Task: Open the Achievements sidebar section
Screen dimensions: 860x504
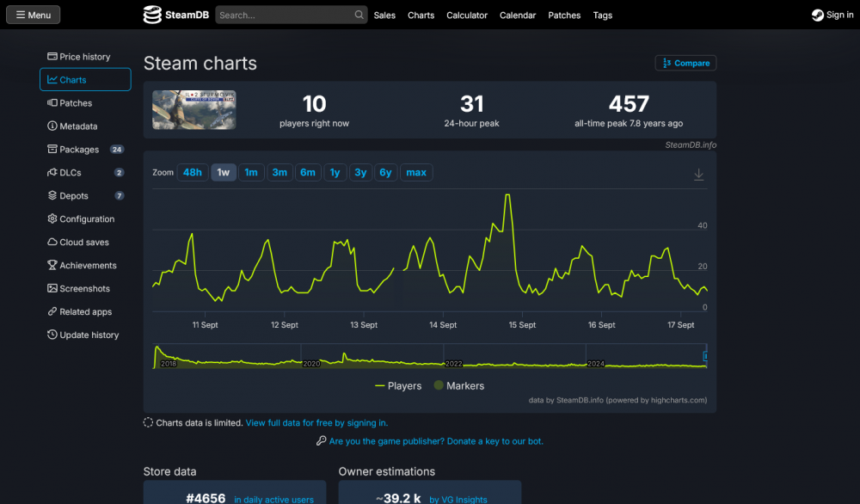Action: (x=83, y=265)
